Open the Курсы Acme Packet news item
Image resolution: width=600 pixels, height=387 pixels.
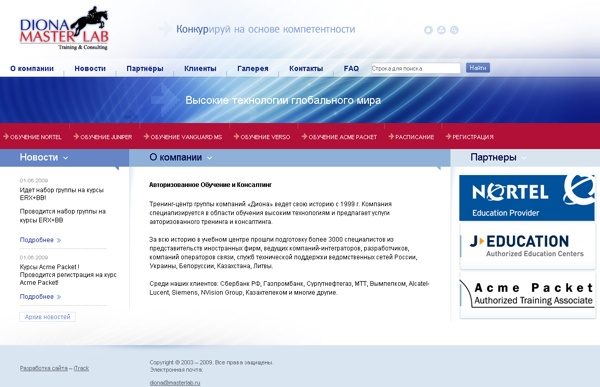click(x=68, y=274)
